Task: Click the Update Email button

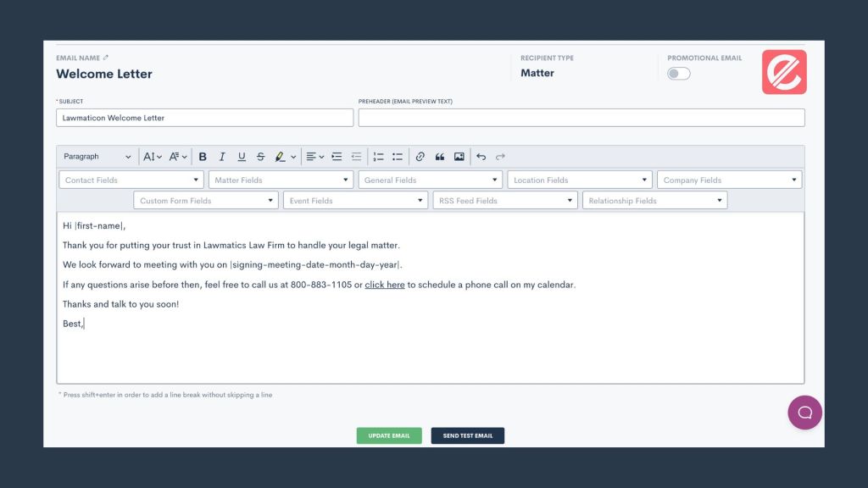Action: (389, 435)
